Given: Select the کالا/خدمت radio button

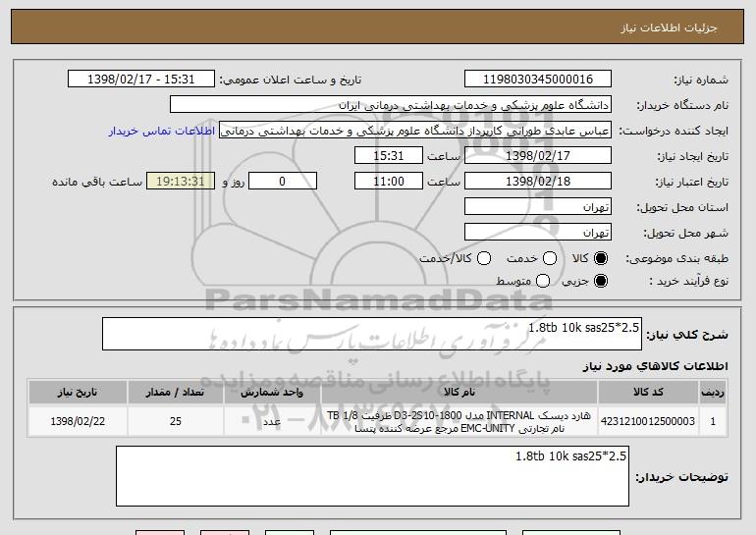Looking at the screenshot, I should coord(484,259).
